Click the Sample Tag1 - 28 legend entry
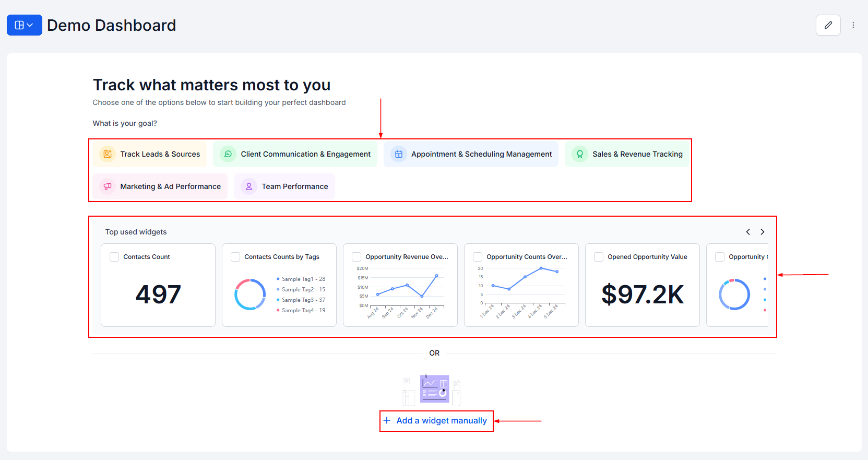The image size is (868, 460). (301, 279)
